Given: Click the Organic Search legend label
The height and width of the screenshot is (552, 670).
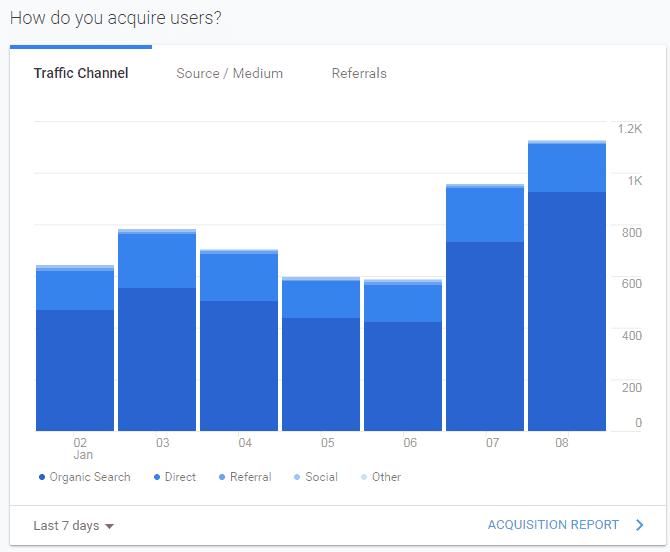Looking at the screenshot, I should (90, 477).
